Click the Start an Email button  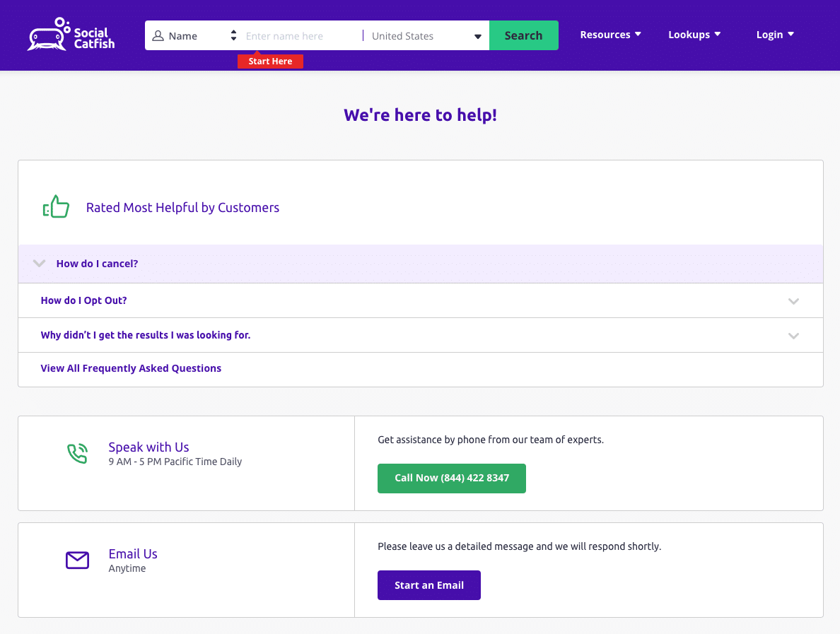point(429,585)
